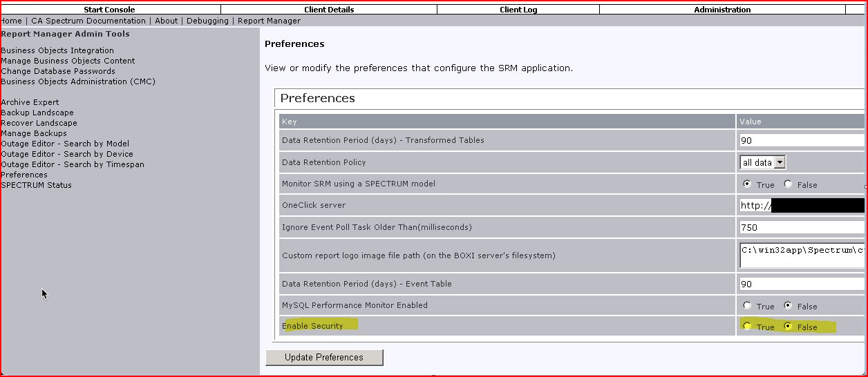Enable MySQL Performance Monitor with True
868x377 pixels.
coord(747,306)
